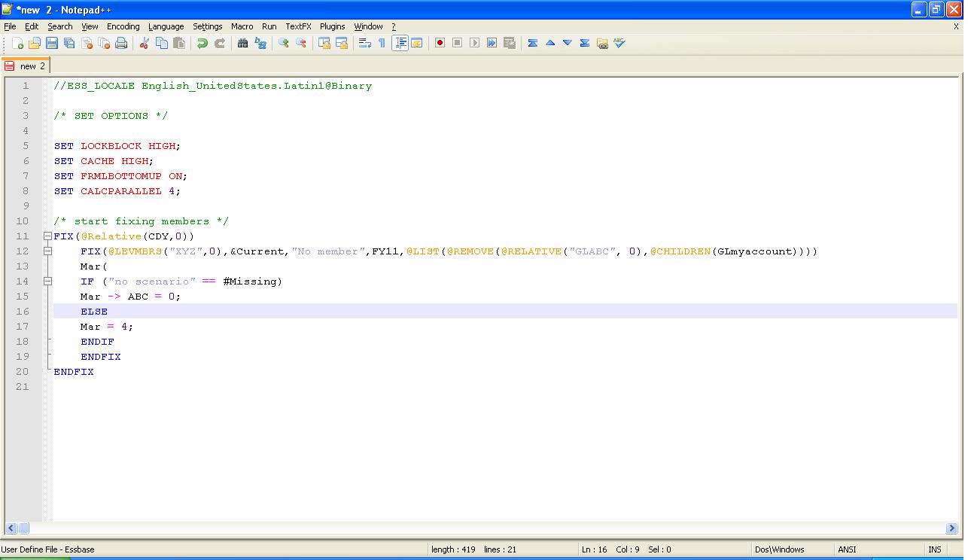Click the Paste clipboard icon

click(x=179, y=43)
